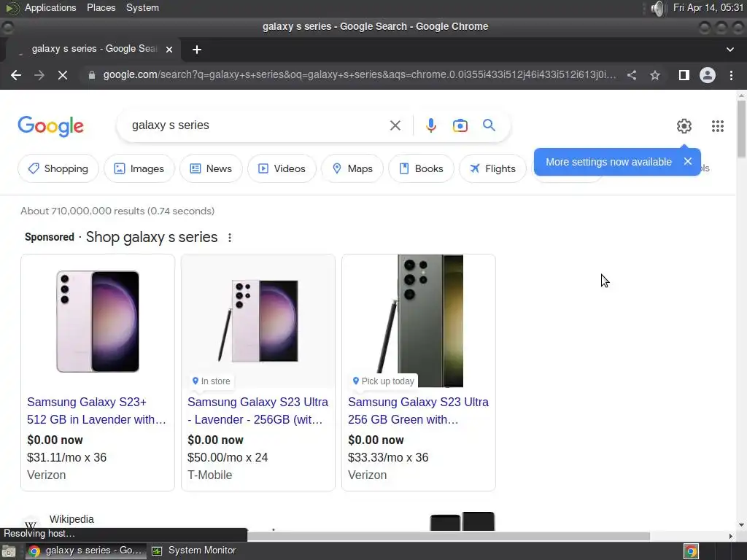Go back to the previous page
Screen dimensions: 747x560
[16, 75]
